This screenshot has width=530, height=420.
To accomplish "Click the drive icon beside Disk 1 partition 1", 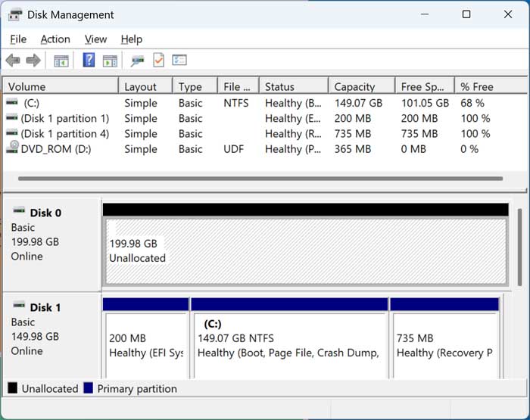I will tap(12, 117).
